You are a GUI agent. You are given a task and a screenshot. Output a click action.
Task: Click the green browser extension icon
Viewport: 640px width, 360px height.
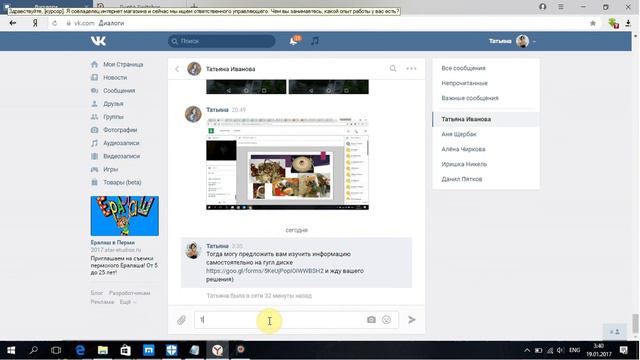pos(613,23)
